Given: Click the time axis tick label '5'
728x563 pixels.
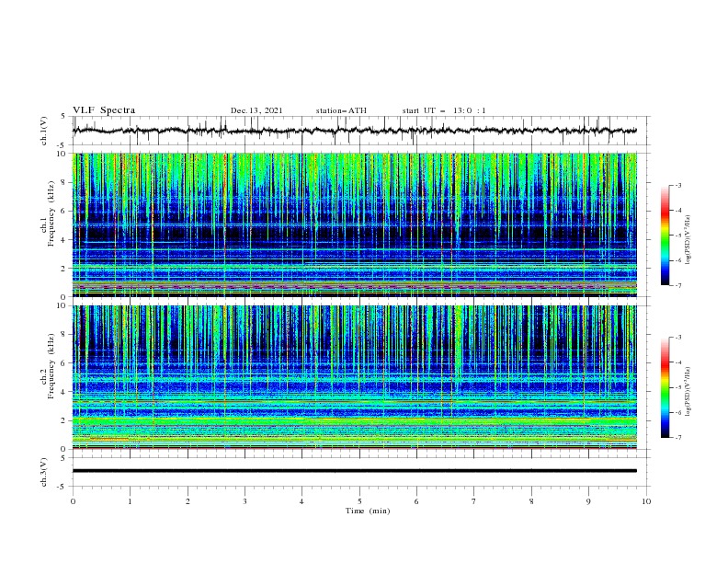Looking at the screenshot, I should pos(359,501).
